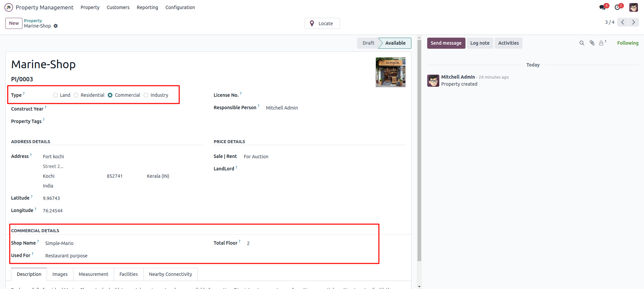Click the Used For field Restaurant purpose
Image resolution: width=644 pixels, height=289 pixels.
66,256
